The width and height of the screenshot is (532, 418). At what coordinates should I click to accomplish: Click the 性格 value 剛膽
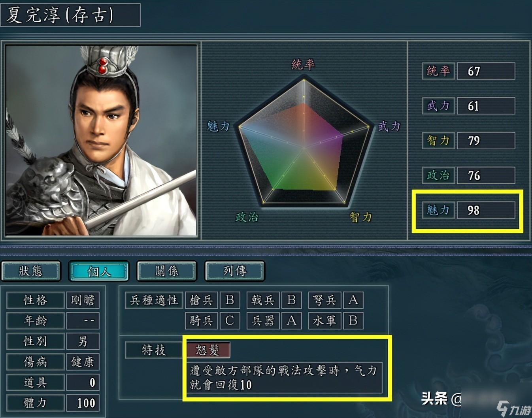(83, 300)
